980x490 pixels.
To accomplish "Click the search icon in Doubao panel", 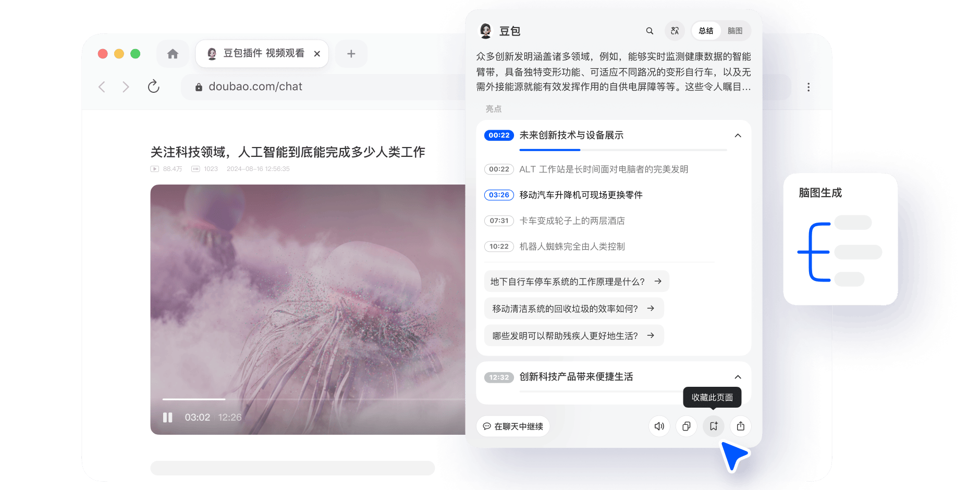I will click(x=650, y=31).
